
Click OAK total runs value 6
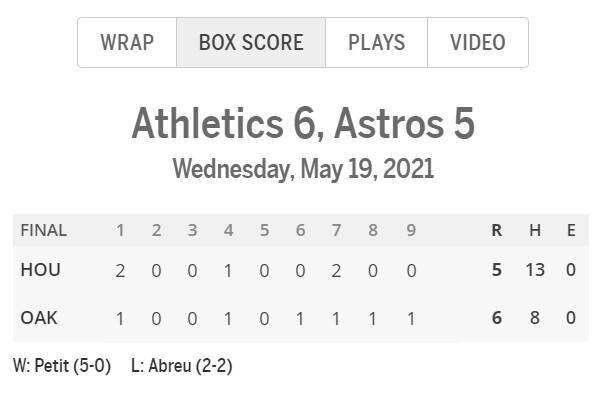click(x=497, y=318)
